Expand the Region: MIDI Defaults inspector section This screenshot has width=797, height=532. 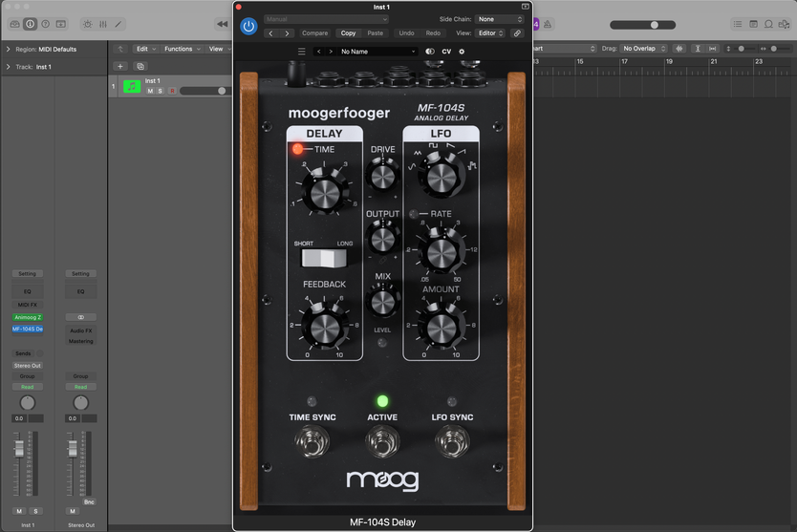(x=9, y=50)
